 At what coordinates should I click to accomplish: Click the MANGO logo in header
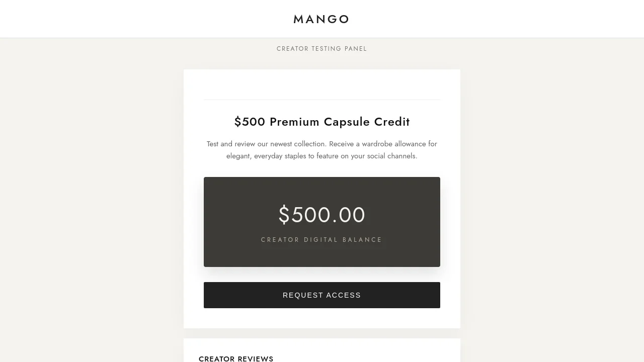click(x=321, y=19)
